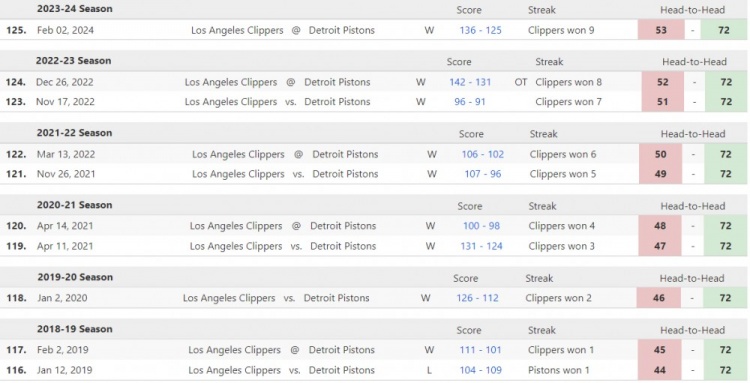Click the 2023-24 Season header

(x=75, y=9)
